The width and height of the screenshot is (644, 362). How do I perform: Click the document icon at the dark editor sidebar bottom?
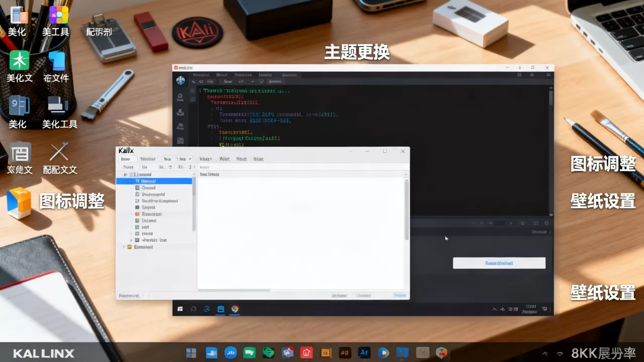coord(181,141)
